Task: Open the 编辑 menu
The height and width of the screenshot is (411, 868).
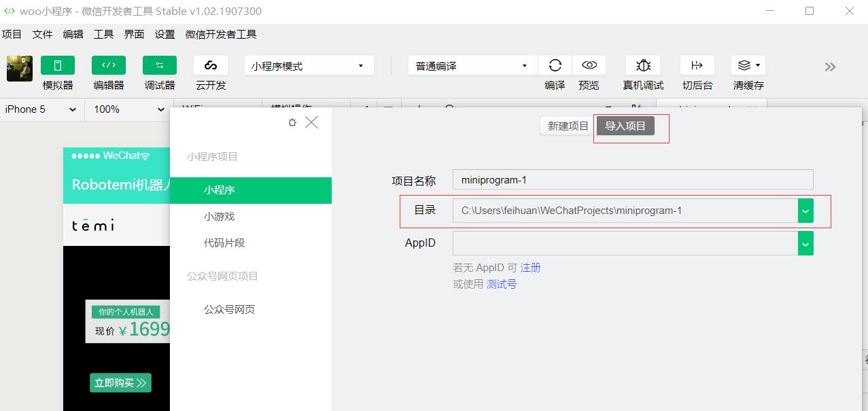Action: pos(73,35)
